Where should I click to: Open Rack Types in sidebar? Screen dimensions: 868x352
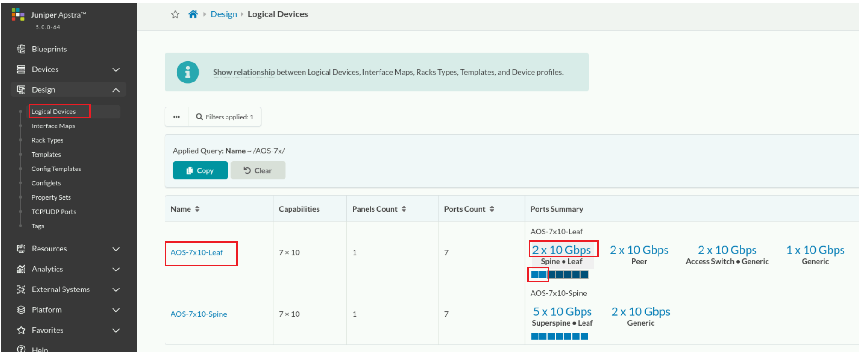coord(47,140)
